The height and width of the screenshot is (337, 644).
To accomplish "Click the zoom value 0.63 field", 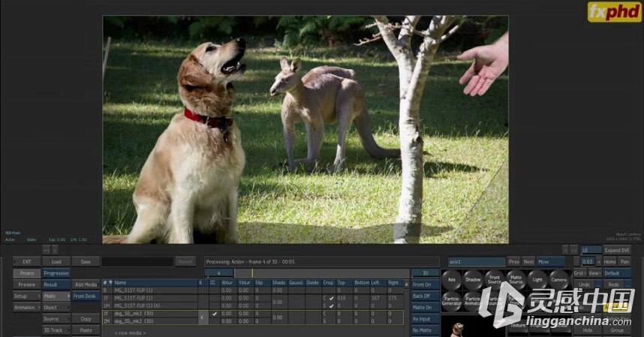I will point(588,261).
